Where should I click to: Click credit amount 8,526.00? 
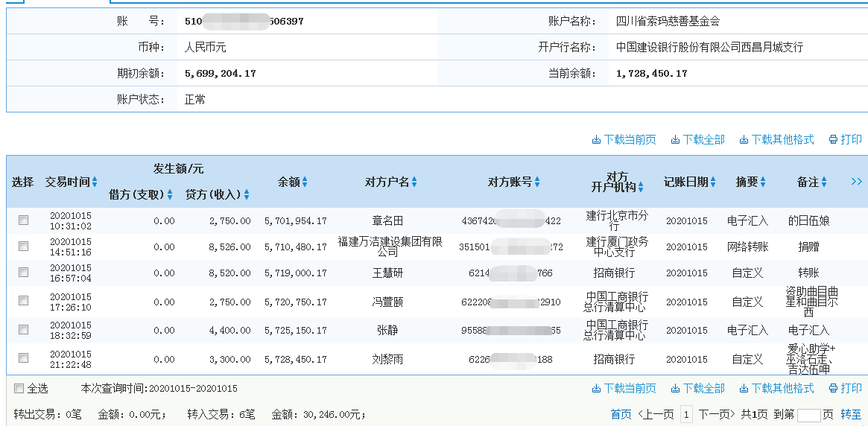pos(229,247)
